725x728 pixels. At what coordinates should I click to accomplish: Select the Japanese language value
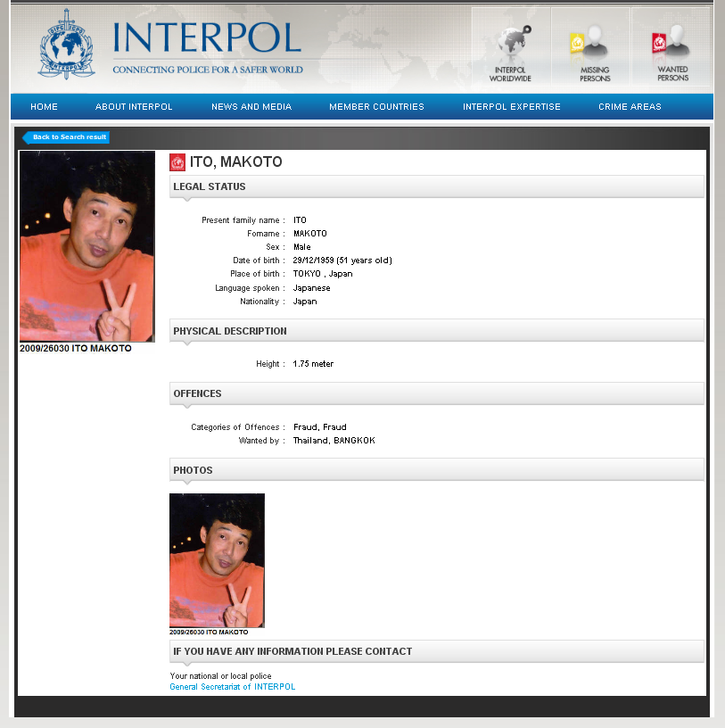click(311, 288)
